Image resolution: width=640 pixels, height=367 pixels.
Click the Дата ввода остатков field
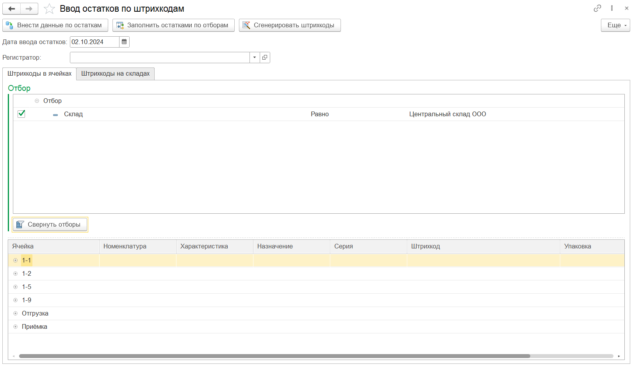click(94, 42)
